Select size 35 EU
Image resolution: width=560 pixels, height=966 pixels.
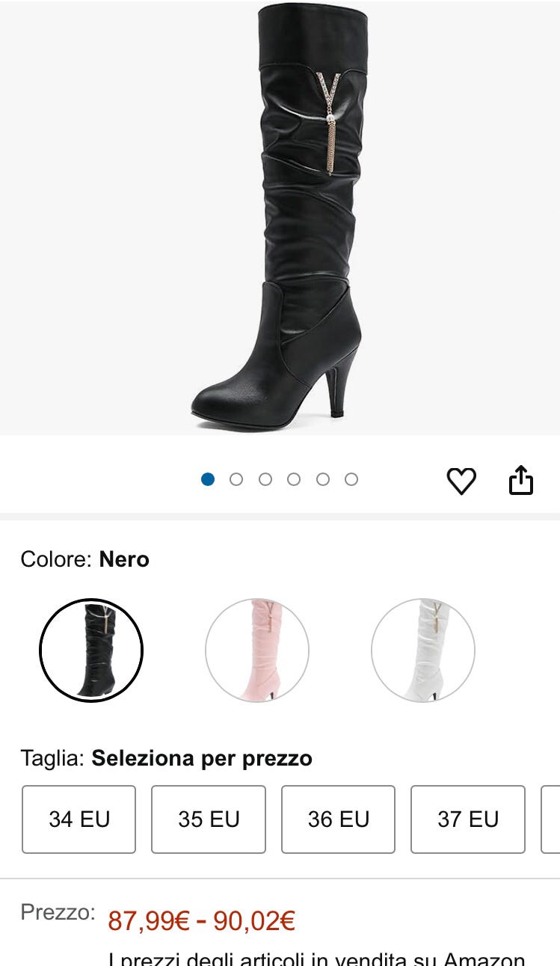[209, 819]
